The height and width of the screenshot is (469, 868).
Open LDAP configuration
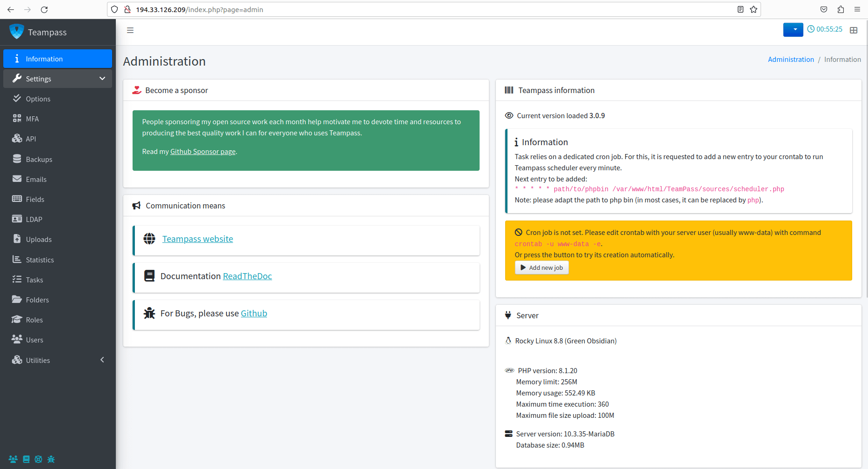click(34, 220)
